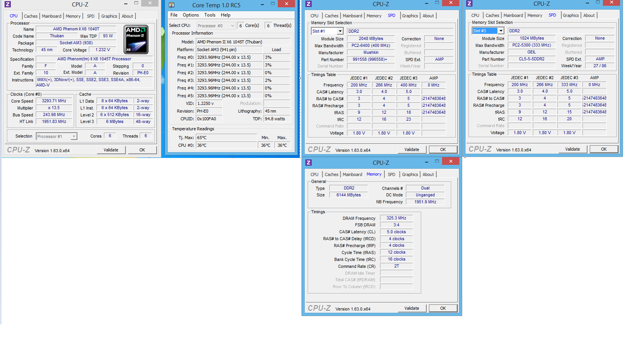Click Validate in the Slot #3 SPD window

pos(572,149)
